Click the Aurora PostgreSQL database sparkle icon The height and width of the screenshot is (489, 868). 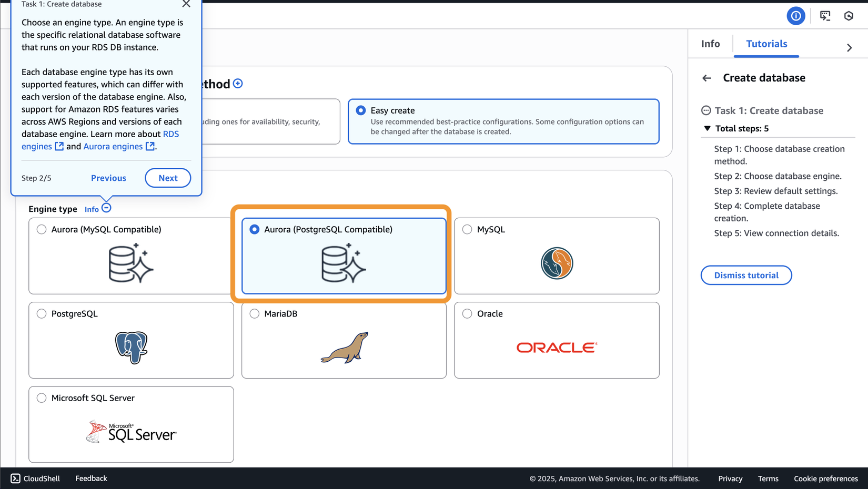(344, 263)
